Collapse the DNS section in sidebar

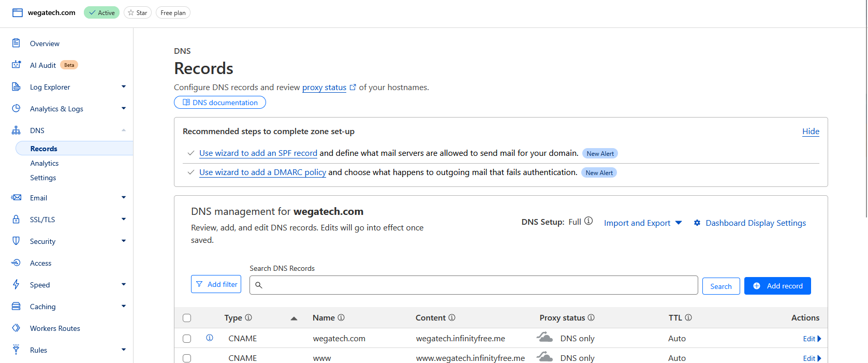pos(123,130)
